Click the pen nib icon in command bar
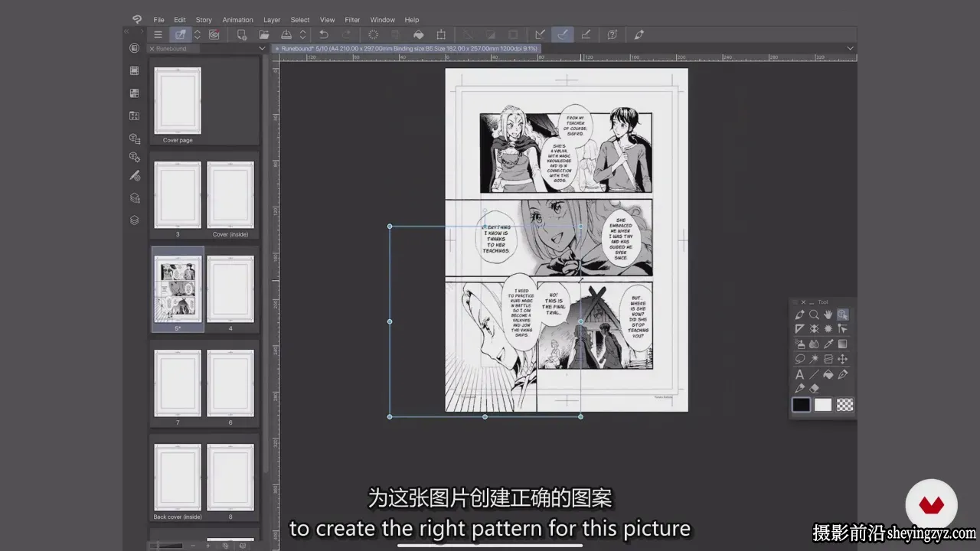This screenshot has width=980, height=551. pos(639,34)
